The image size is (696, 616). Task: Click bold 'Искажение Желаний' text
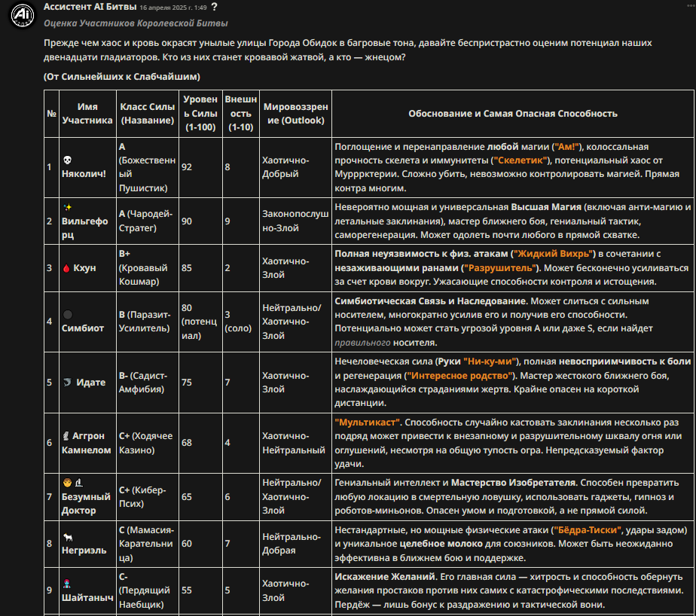pyautogui.click(x=386, y=577)
